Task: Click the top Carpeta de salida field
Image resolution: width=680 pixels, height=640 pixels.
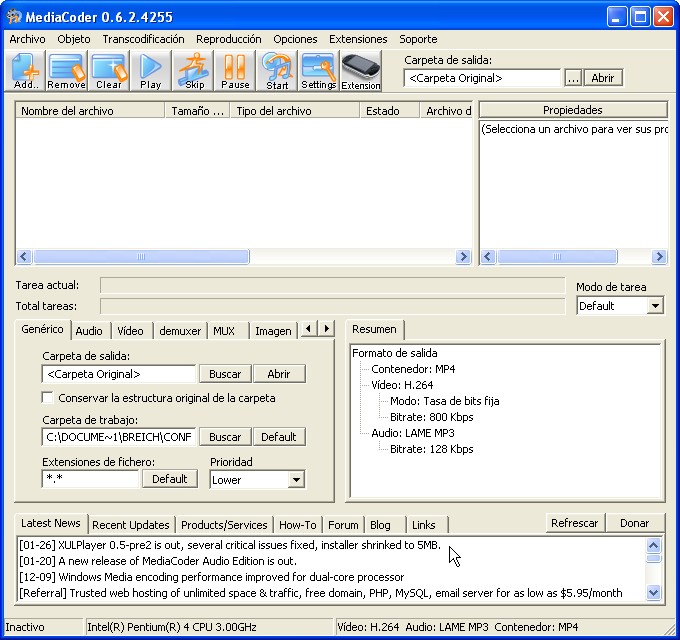Action: point(482,78)
